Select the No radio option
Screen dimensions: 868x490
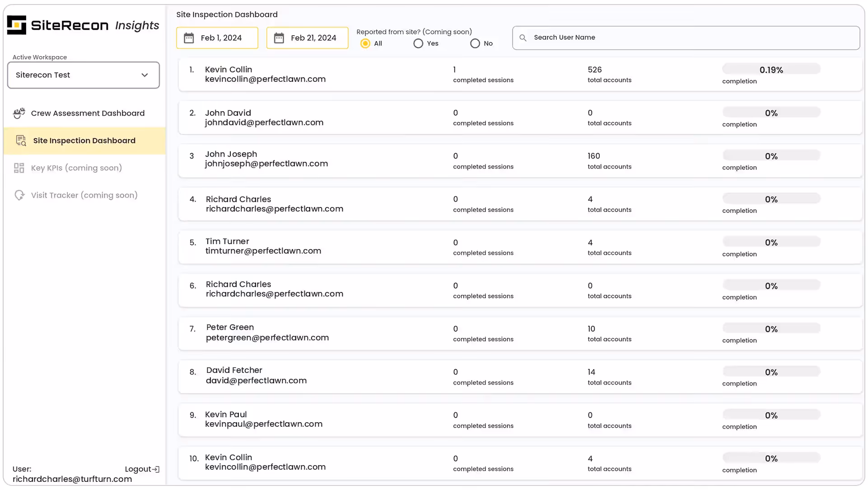coord(475,44)
